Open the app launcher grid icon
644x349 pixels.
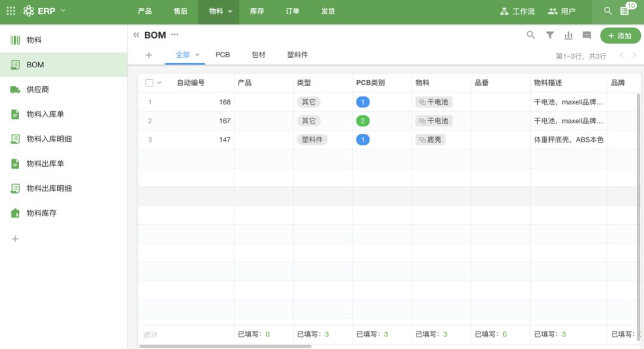coord(11,11)
